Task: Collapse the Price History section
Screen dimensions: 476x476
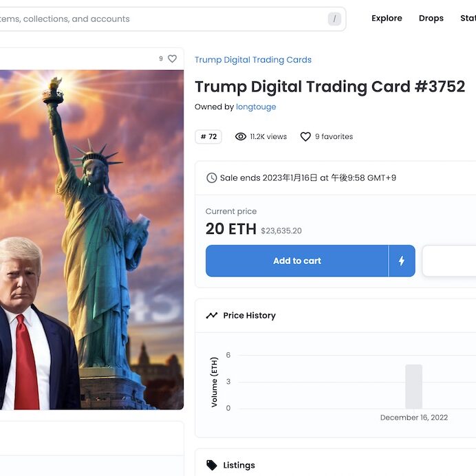Action: (336, 316)
